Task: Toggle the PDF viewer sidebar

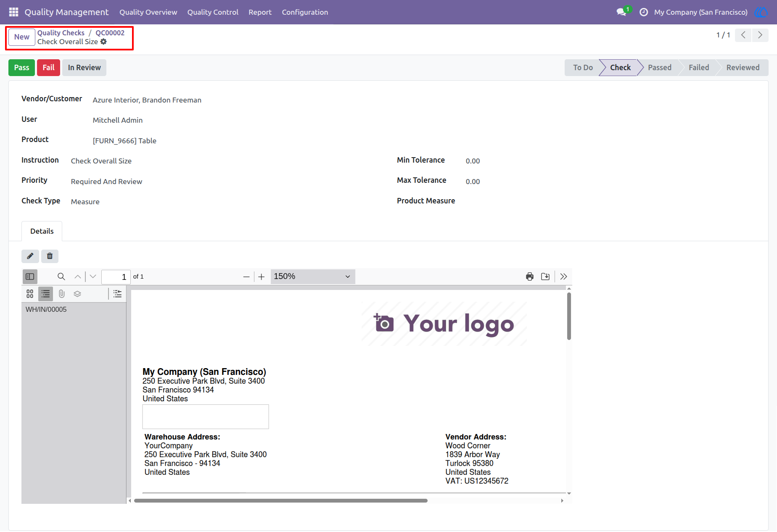Action: (30, 277)
